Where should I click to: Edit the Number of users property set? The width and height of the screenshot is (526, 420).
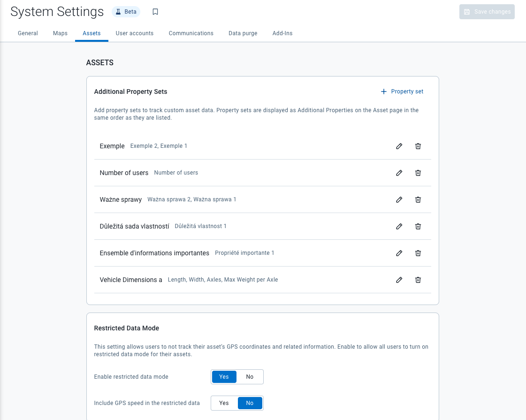pos(399,173)
